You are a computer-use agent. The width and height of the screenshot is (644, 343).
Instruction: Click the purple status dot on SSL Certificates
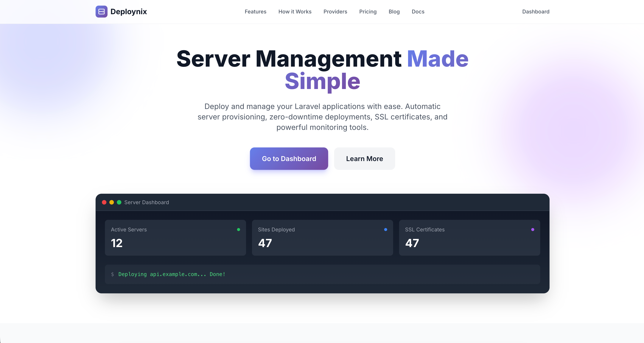[533, 229]
